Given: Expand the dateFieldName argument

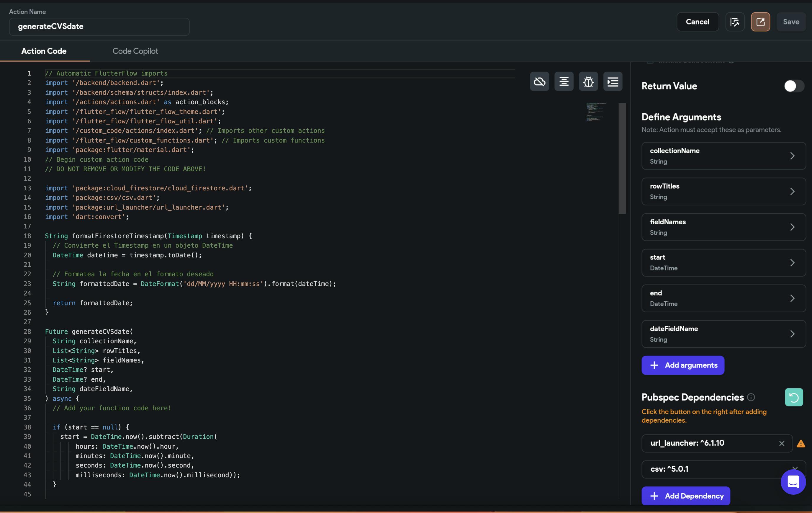Looking at the screenshot, I should click(x=723, y=334).
